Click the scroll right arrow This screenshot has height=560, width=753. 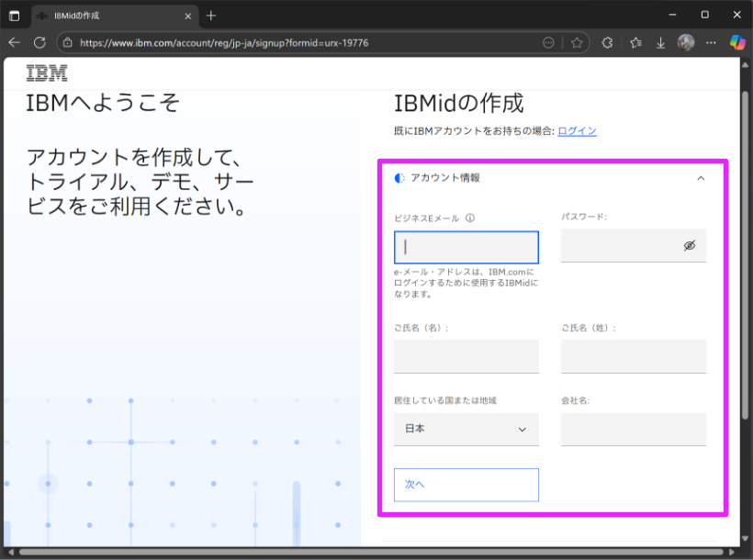tap(732, 552)
